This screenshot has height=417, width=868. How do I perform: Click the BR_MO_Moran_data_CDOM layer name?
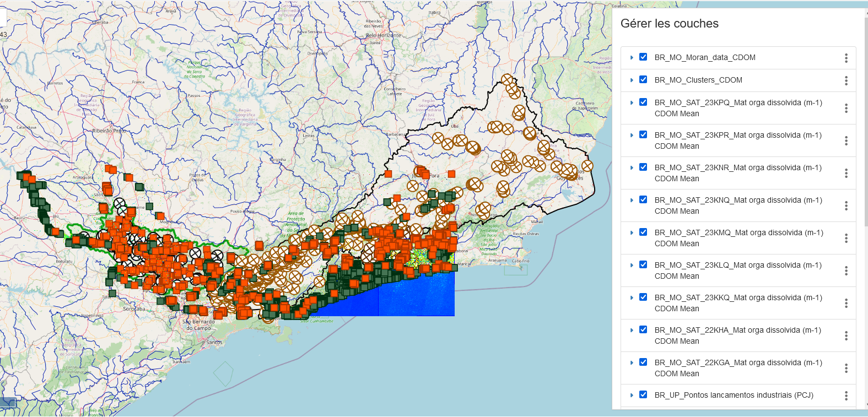tap(704, 57)
